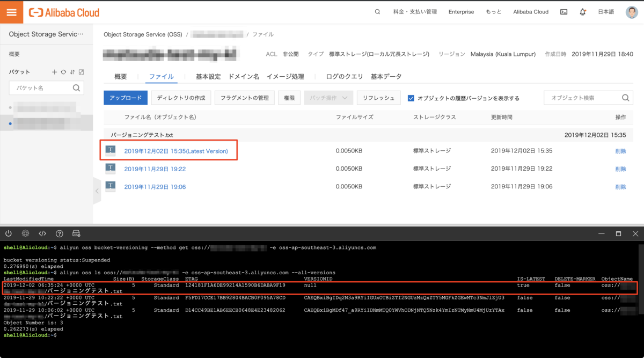
Task: Close the Cloud Shell panel
Action: tap(635, 233)
